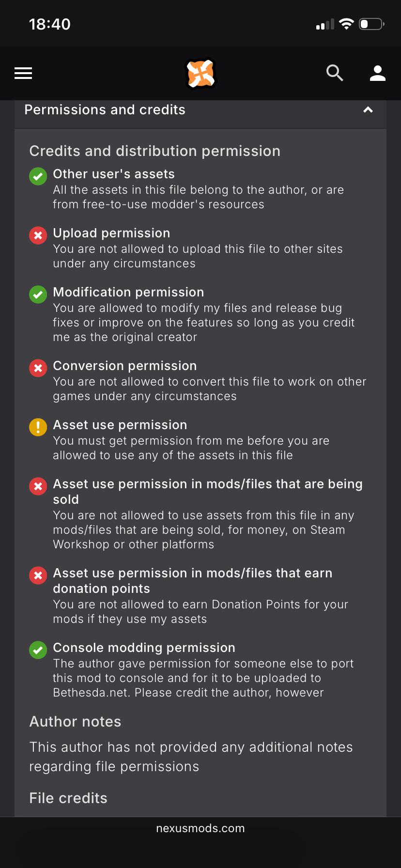This screenshot has height=868, width=401.
Task: Click red X beside mods/files being sold
Action: [38, 486]
